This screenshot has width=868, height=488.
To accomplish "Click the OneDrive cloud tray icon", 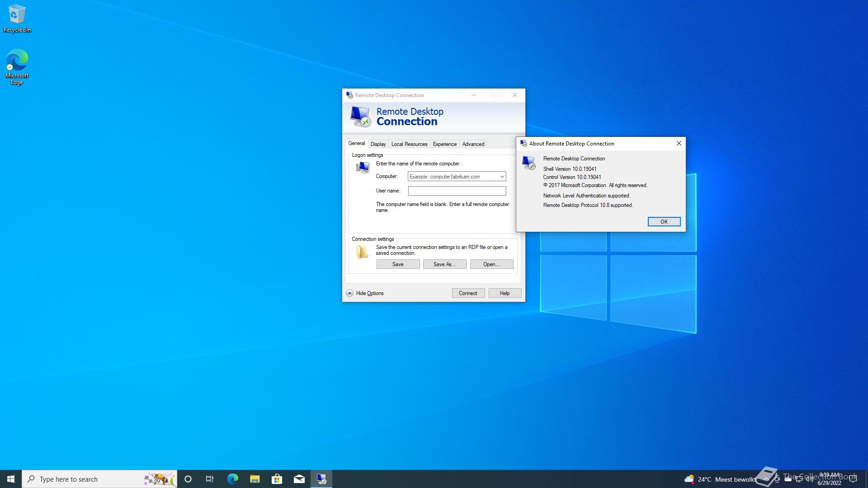I will pyautogui.click(x=788, y=479).
